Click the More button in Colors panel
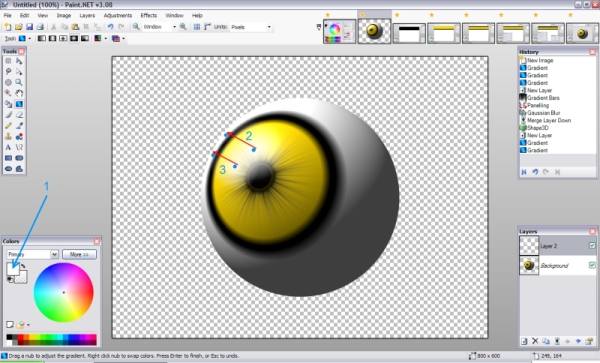 click(79, 254)
